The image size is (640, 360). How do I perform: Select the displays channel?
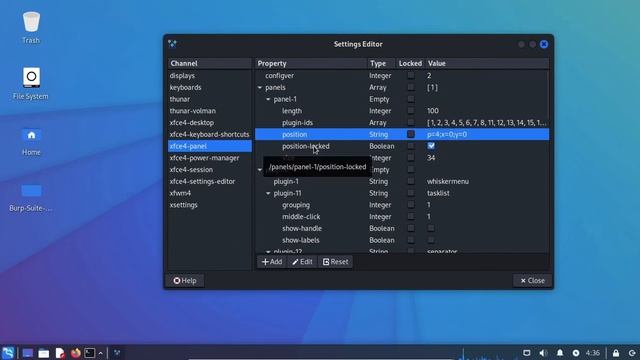210,76
